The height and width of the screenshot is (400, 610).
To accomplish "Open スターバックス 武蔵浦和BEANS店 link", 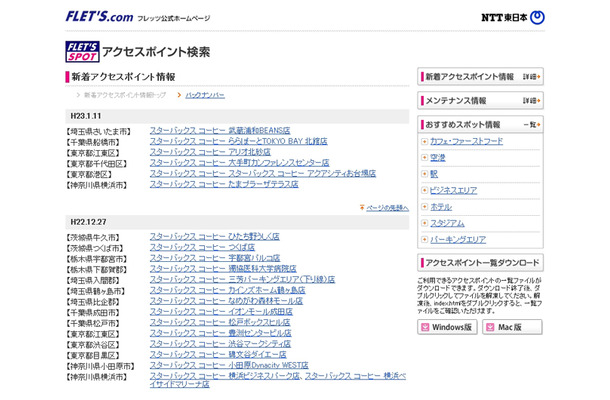I will 220,130.
